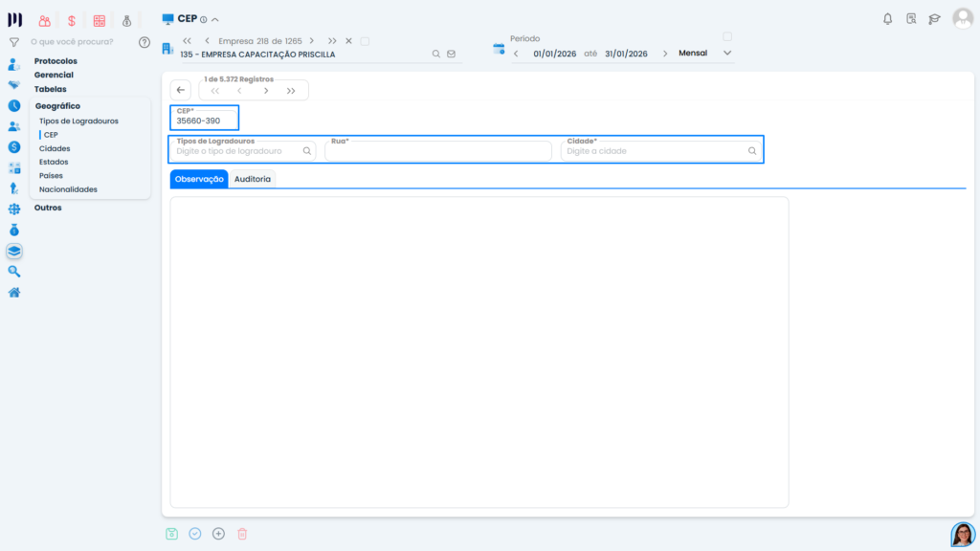Viewport: 980px width, 551px height.
Task: Go to next period
Action: [x=665, y=54]
